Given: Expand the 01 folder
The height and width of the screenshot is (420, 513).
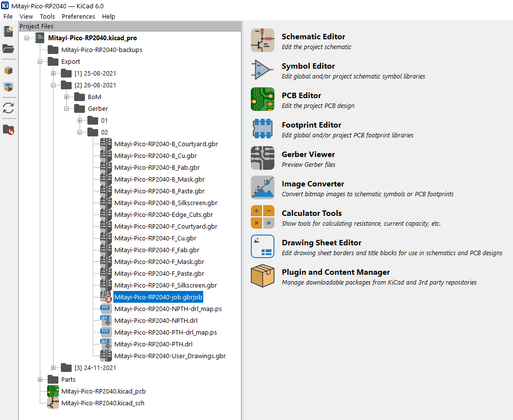Looking at the screenshot, I should pyautogui.click(x=80, y=120).
